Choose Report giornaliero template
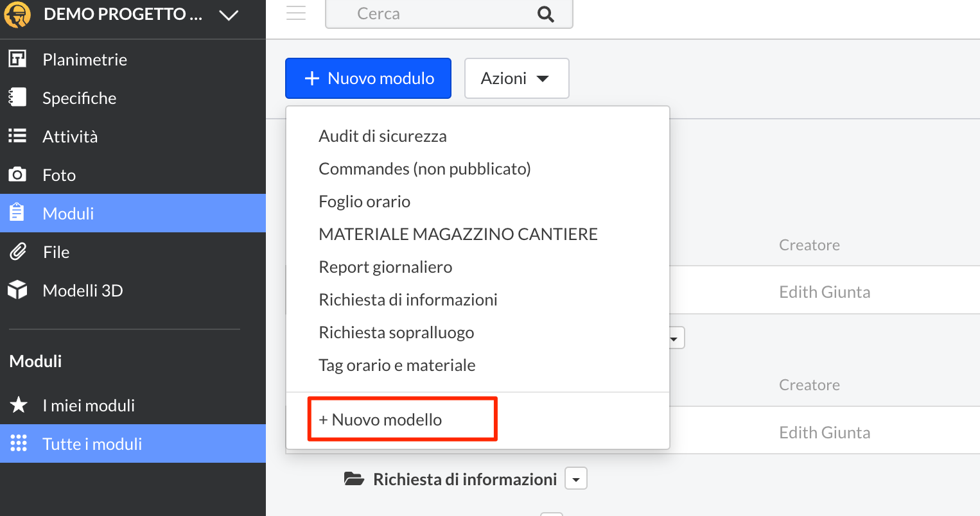 pyautogui.click(x=385, y=267)
